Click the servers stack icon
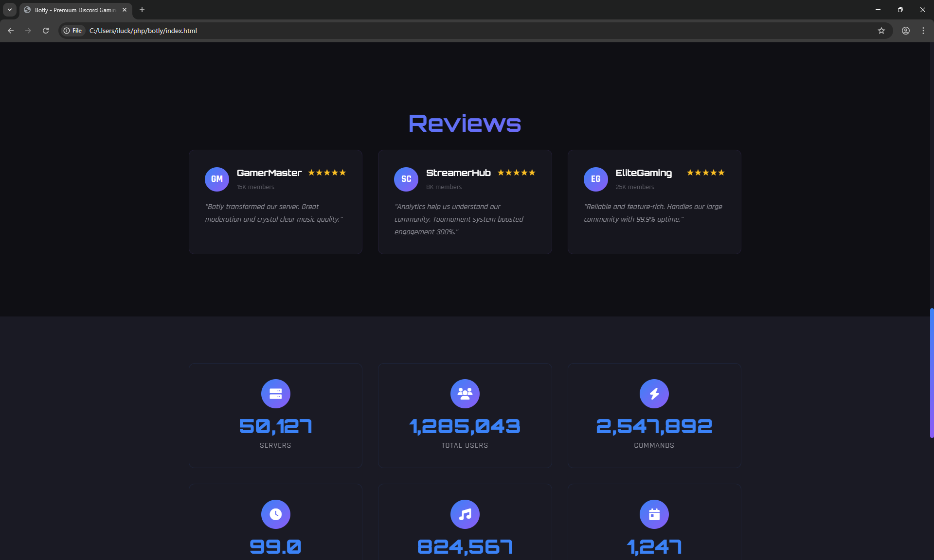Viewport: 934px width, 560px height. click(275, 394)
